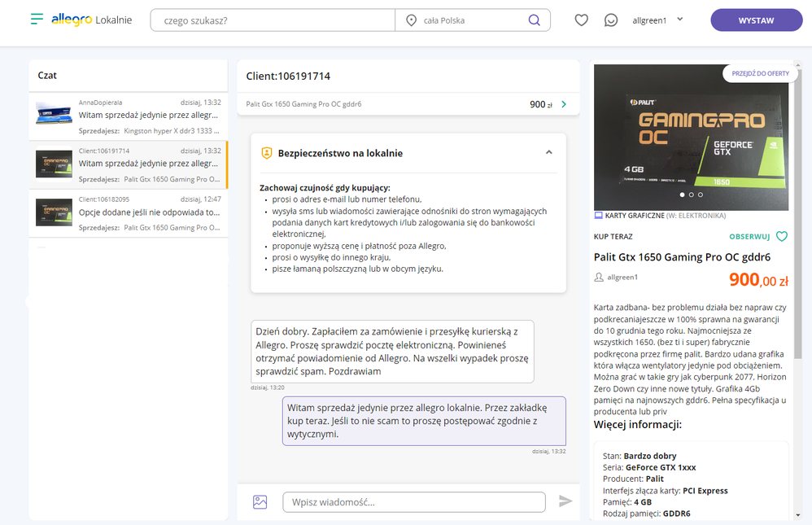Screen dimensions: 812x525
Task: Go to Allegro Lokalnie home logo
Action: [x=92, y=20]
